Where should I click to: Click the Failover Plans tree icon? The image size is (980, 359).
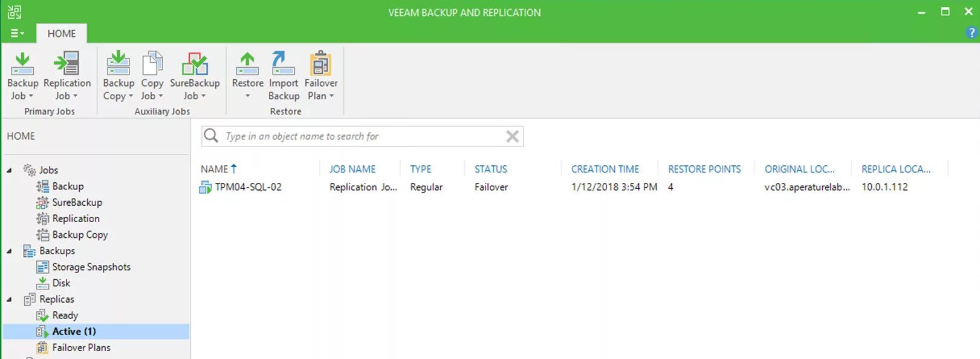[x=42, y=347]
